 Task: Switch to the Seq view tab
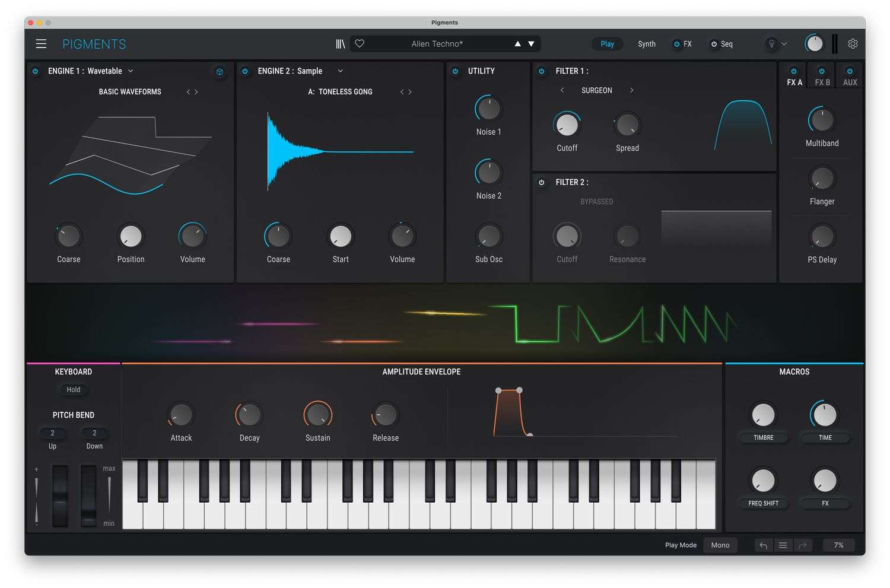tap(727, 44)
